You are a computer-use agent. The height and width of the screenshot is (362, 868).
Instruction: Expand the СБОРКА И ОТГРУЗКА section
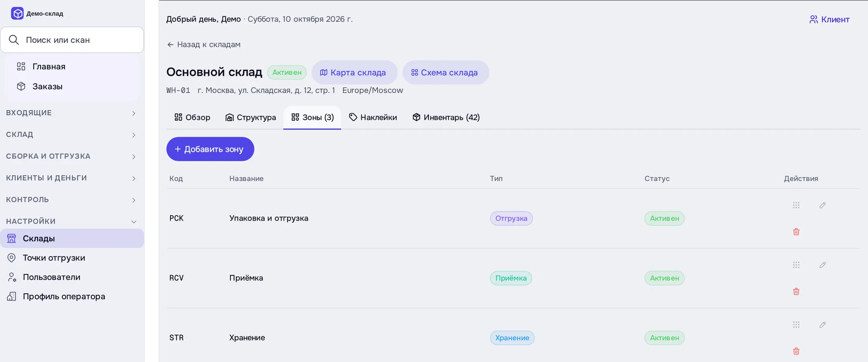point(72,156)
